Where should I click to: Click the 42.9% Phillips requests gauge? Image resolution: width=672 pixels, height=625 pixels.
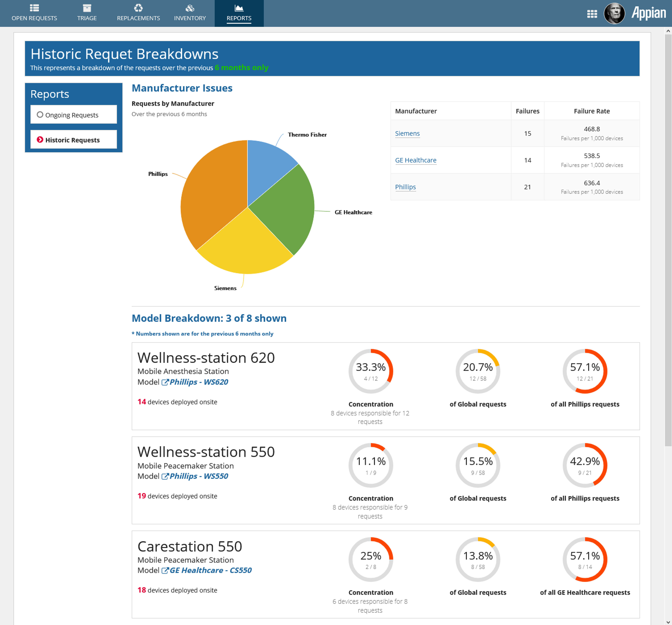pos(585,465)
